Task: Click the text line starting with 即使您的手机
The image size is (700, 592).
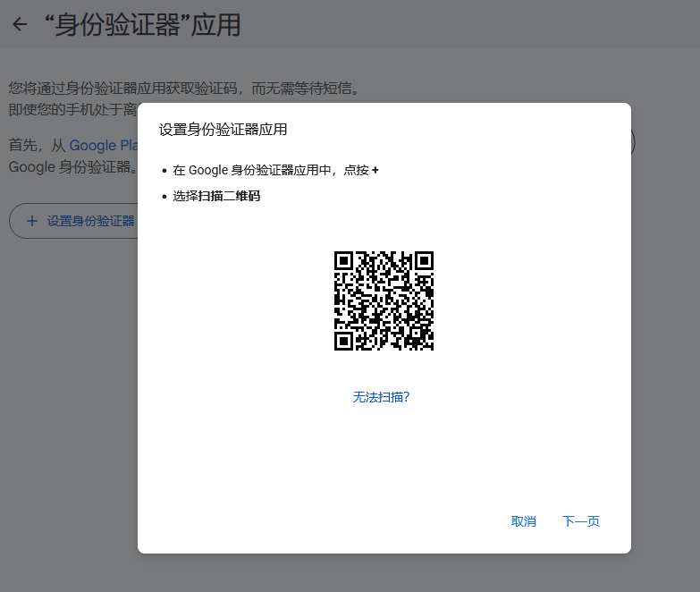Action: [72, 109]
